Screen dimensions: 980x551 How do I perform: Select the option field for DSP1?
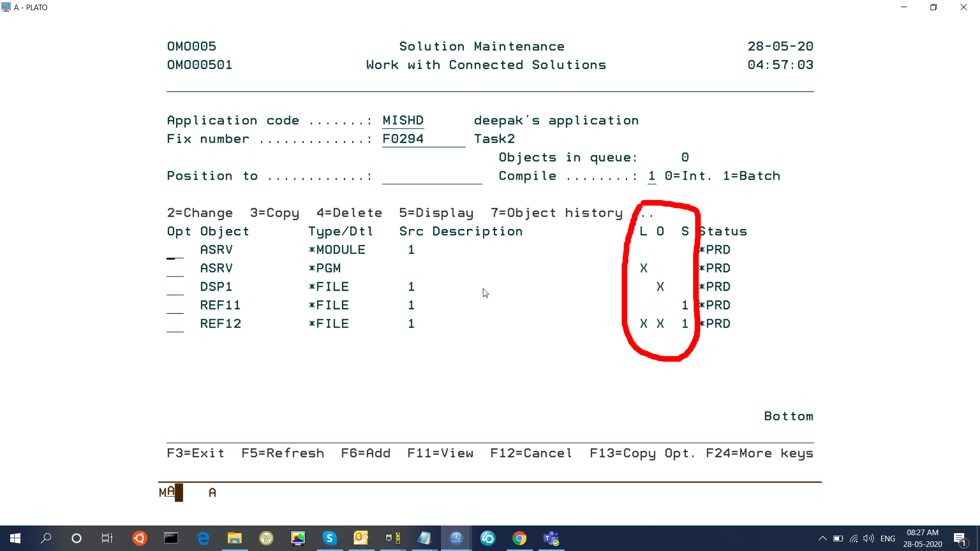(175, 287)
